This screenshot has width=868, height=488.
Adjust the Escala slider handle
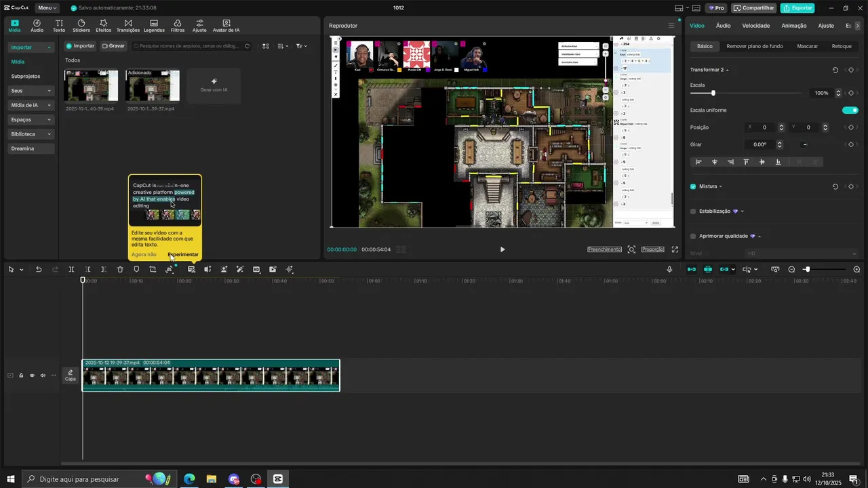click(713, 93)
